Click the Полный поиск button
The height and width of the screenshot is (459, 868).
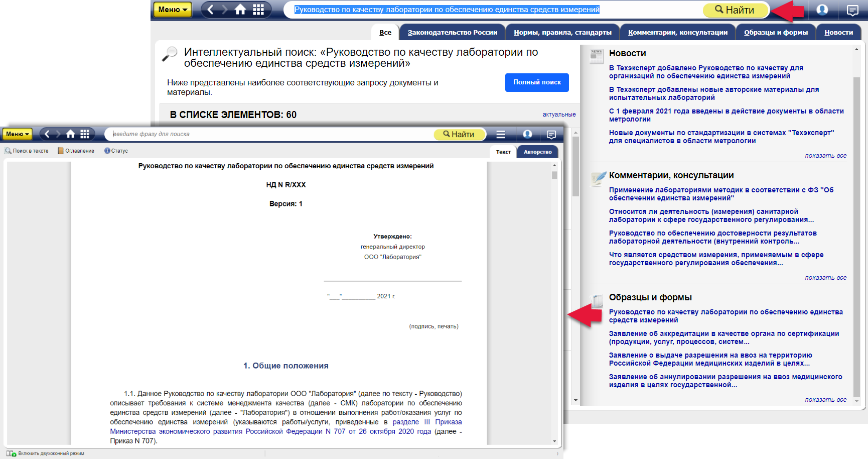tap(537, 82)
